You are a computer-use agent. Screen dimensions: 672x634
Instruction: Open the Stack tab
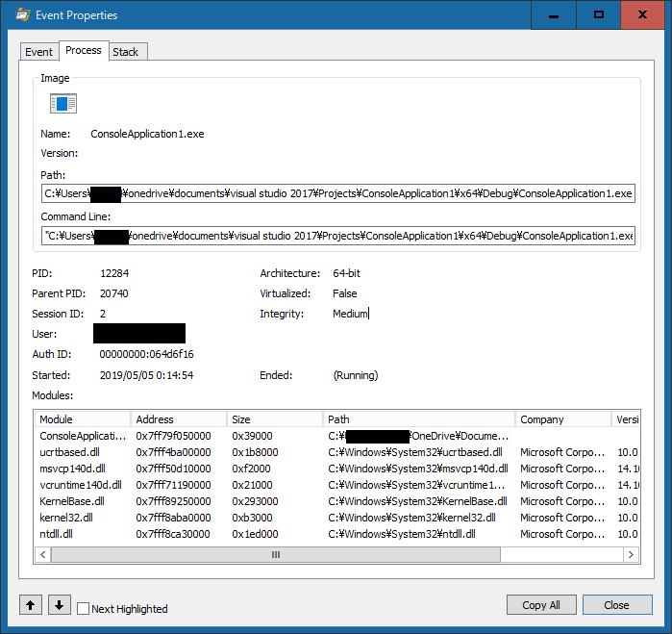[x=126, y=52]
